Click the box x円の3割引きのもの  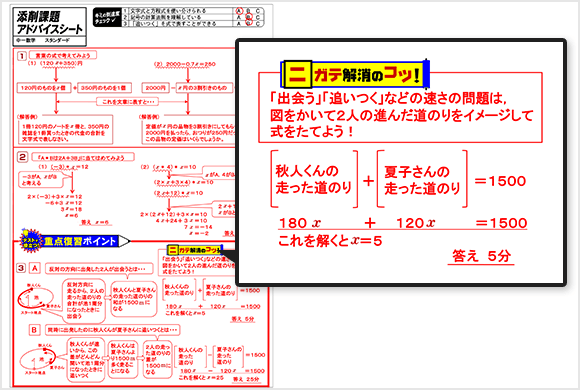pos(204,88)
